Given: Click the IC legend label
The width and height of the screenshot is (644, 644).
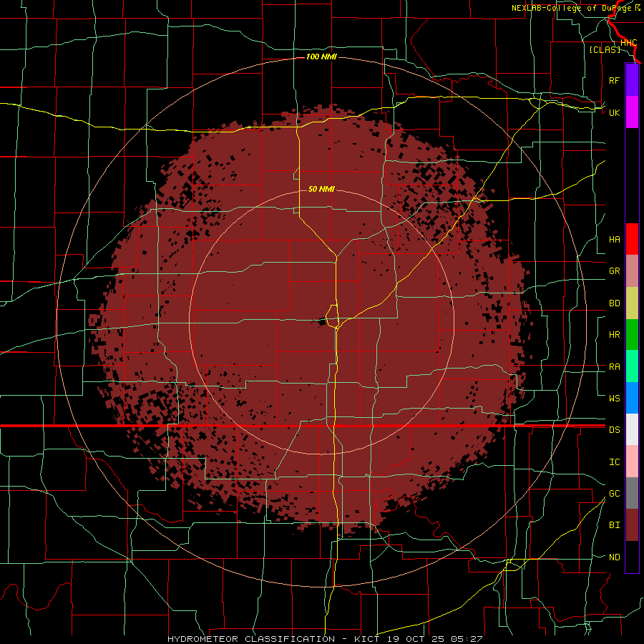Looking at the screenshot, I should click(x=614, y=462).
